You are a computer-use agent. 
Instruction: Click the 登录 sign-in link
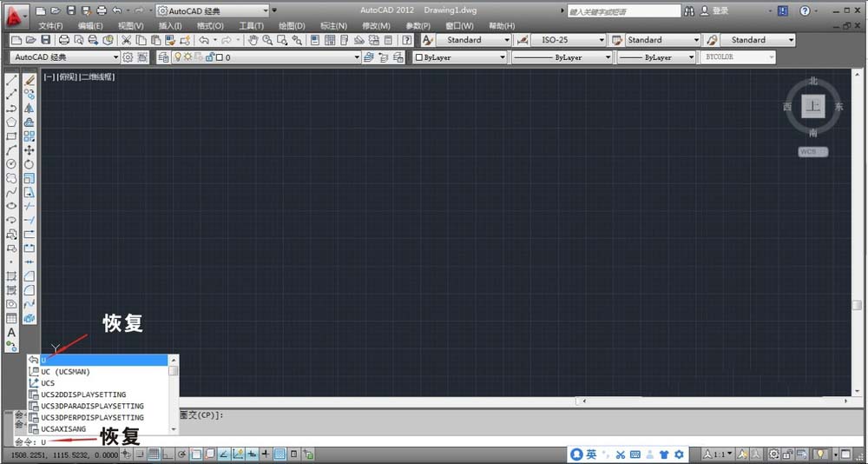pyautogui.click(x=720, y=10)
